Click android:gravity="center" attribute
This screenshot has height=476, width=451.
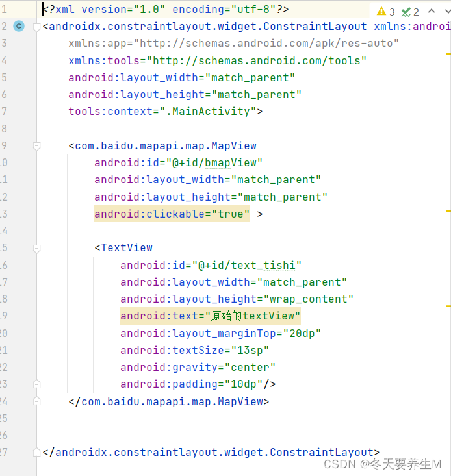tap(198, 368)
